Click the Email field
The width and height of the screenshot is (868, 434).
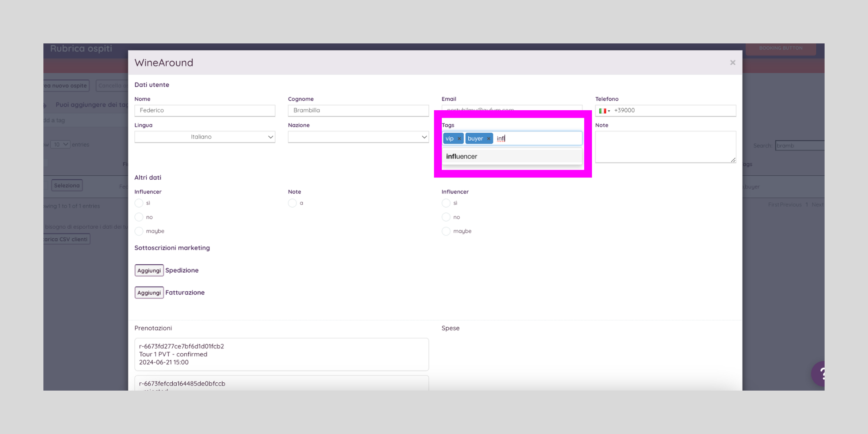pos(512,108)
